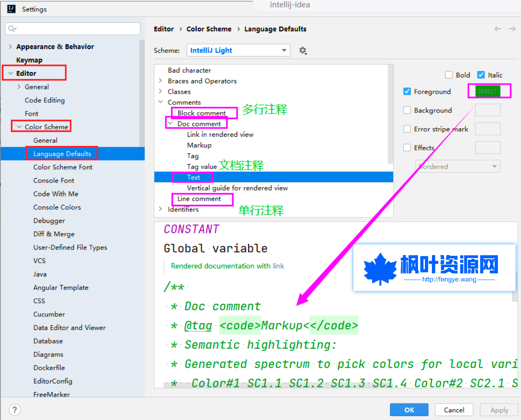This screenshot has height=420, width=521.
Task: Open Angular Template color settings
Action: point(60,287)
